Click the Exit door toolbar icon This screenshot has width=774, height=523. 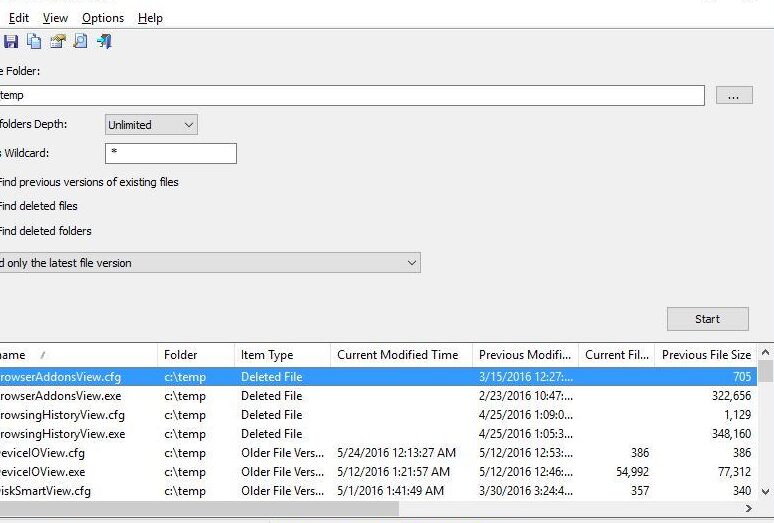pyautogui.click(x=104, y=41)
